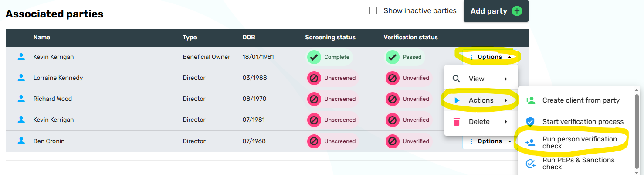Click the person icon beside Lorraine Kennedy
644x175 pixels.
21,78
